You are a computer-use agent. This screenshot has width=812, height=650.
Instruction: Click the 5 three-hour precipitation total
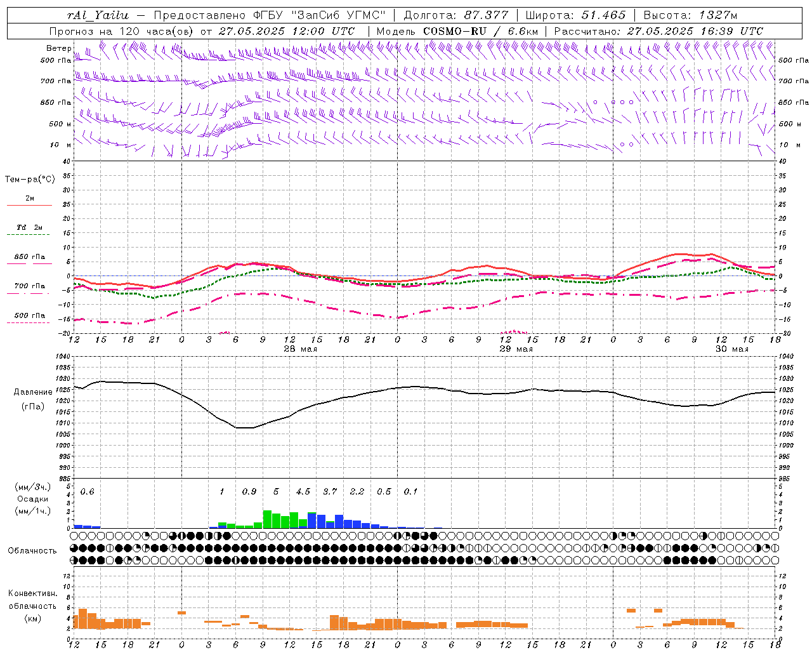coord(276,492)
